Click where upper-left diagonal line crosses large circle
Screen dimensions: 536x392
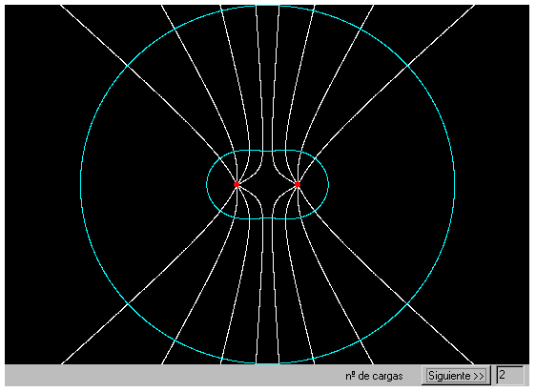128,65
